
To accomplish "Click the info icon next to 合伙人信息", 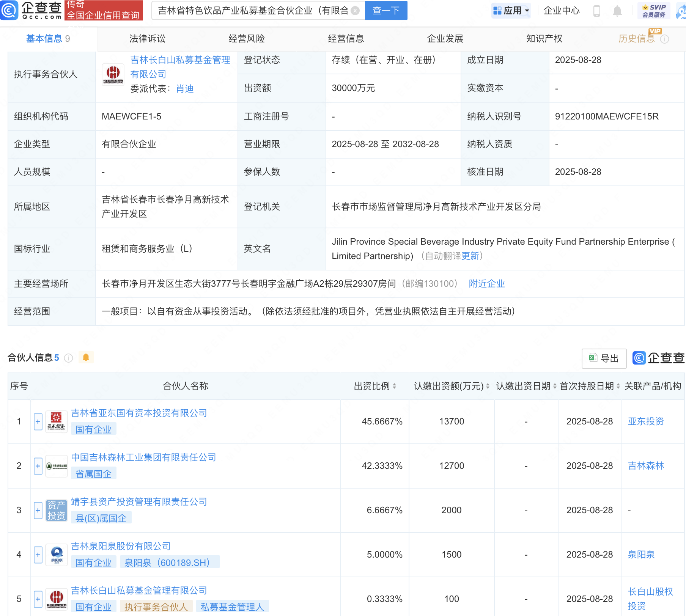I will (x=68, y=358).
